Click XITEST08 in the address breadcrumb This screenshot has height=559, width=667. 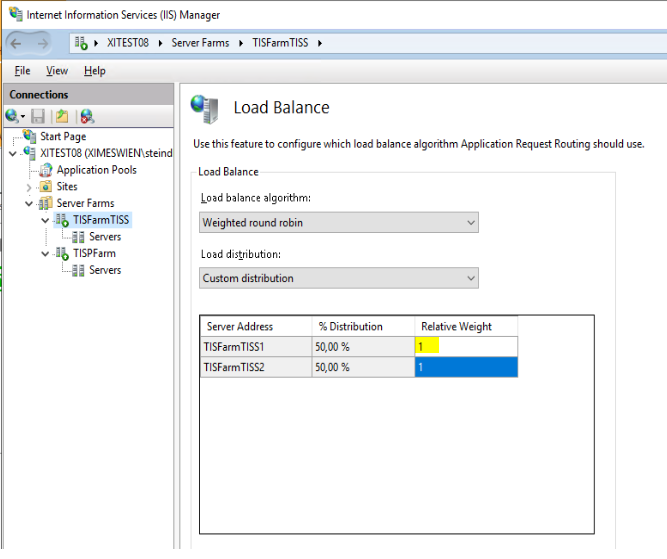coord(128,43)
